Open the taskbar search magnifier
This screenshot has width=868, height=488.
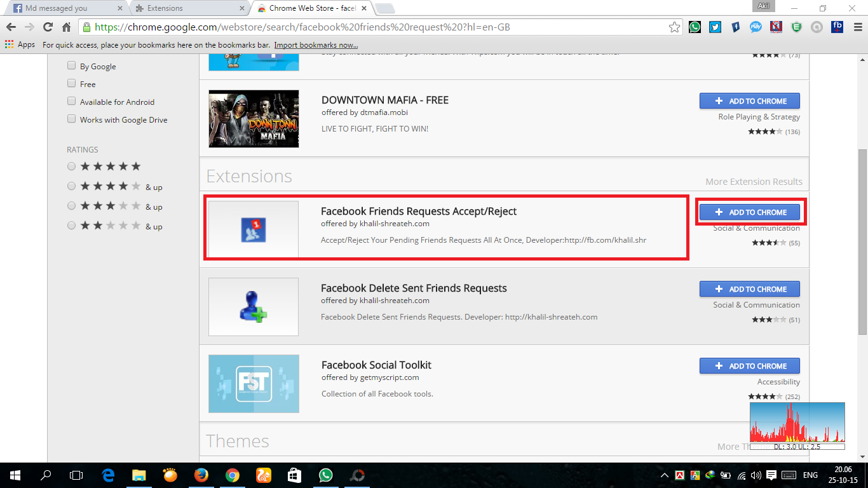click(46, 475)
